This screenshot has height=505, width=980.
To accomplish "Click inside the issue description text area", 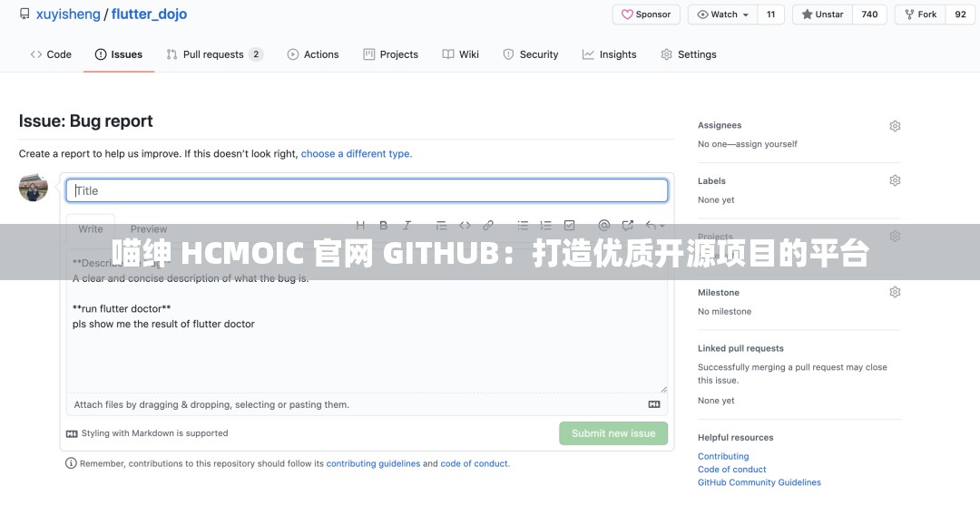I will [x=367, y=321].
